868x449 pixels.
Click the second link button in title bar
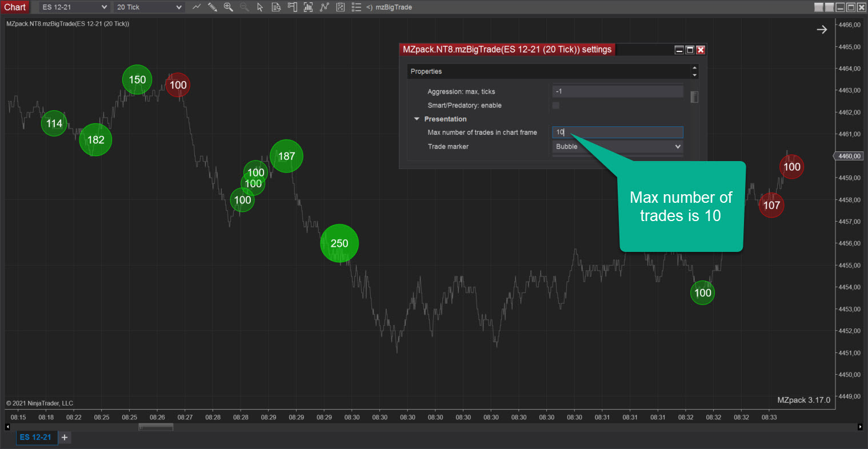tap(829, 7)
